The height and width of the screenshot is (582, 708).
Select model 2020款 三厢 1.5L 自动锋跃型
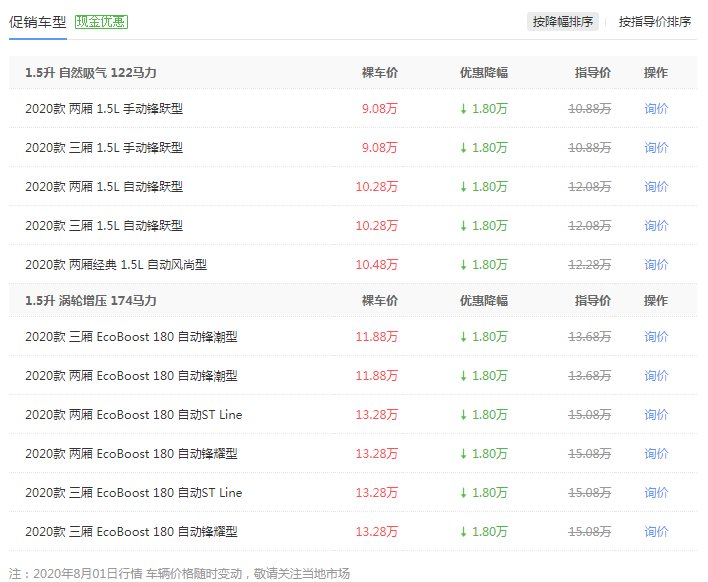[104, 225]
